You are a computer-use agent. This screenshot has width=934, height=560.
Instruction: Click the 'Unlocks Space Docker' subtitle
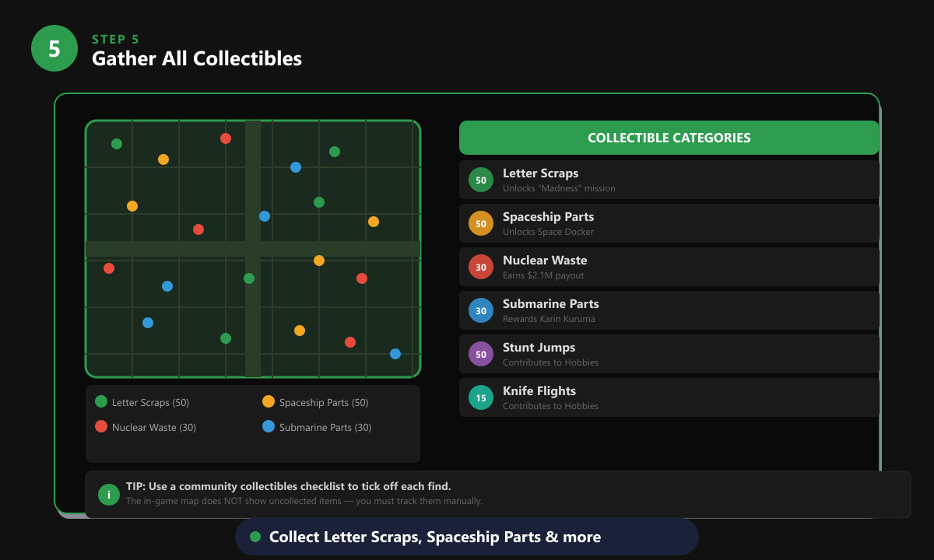tap(548, 232)
